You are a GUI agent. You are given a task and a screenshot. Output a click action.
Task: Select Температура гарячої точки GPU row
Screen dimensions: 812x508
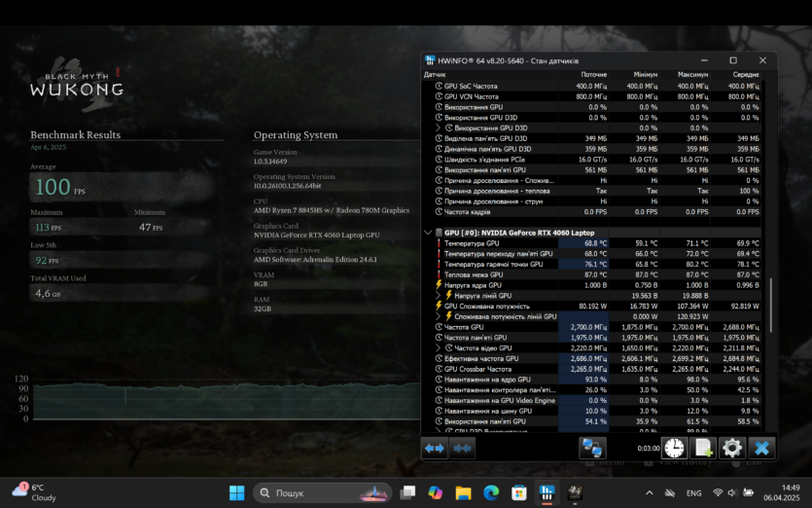(x=591, y=264)
